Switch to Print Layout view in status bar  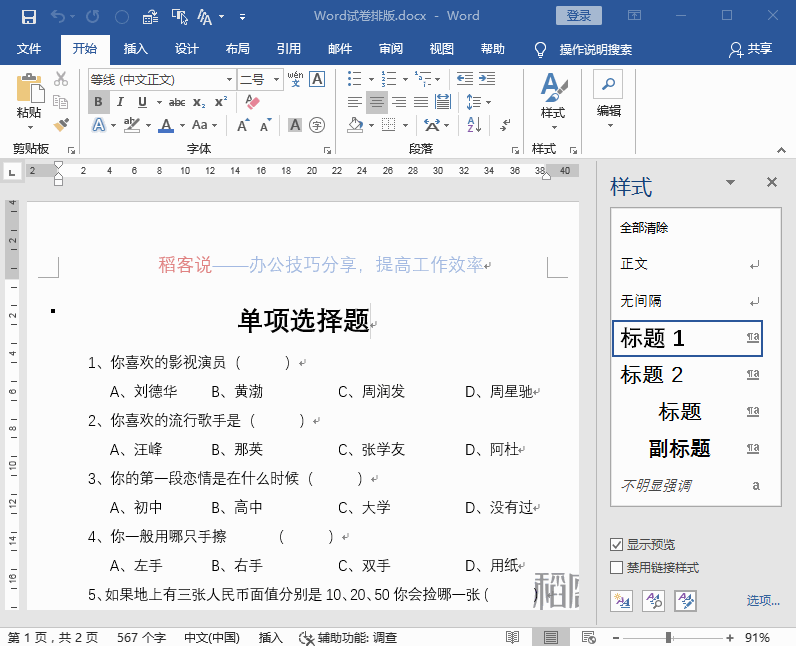[x=551, y=637]
